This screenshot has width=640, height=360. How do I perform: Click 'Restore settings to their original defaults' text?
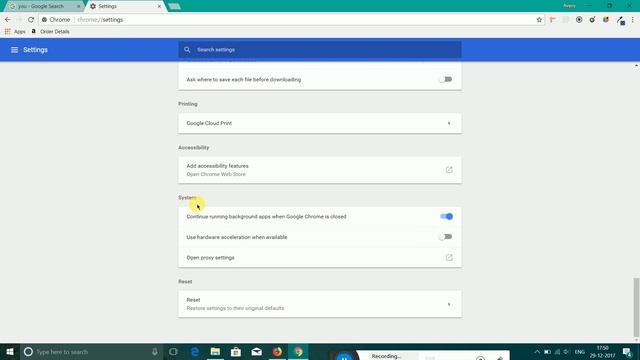pyautogui.click(x=236, y=308)
